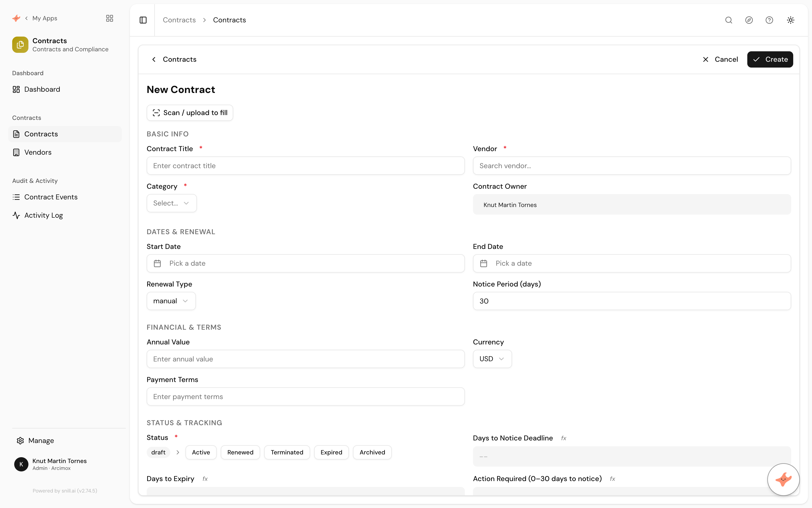Click the Create button
The height and width of the screenshot is (508, 812).
(770, 59)
